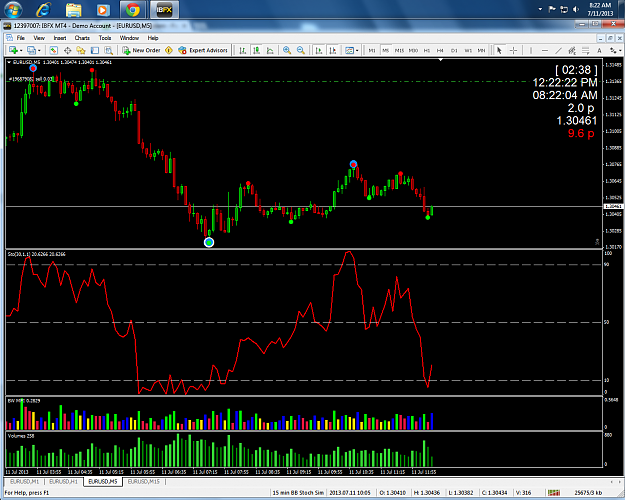This screenshot has height=500, width=625.
Task: Toggle the Chart Shift icon
Action: 333,50
